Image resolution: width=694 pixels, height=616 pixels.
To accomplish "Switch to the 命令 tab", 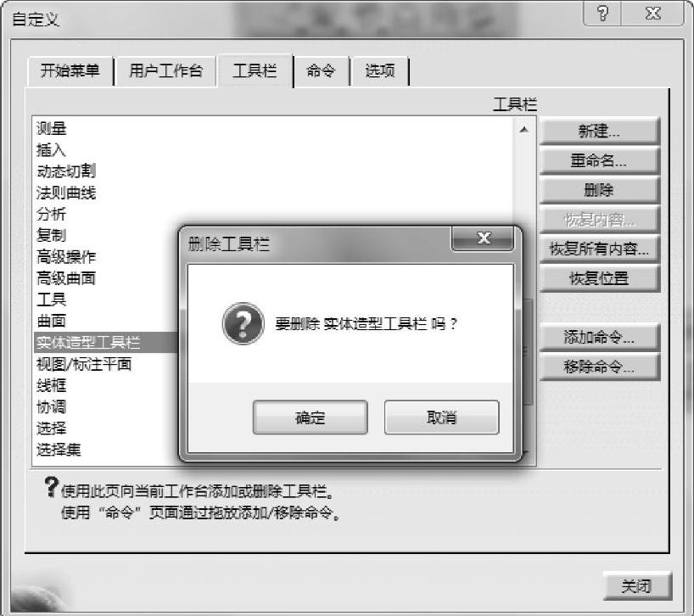I will coord(321,70).
